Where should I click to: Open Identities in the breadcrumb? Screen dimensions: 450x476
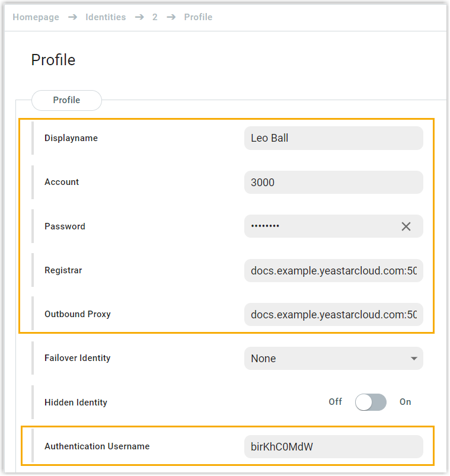point(106,17)
